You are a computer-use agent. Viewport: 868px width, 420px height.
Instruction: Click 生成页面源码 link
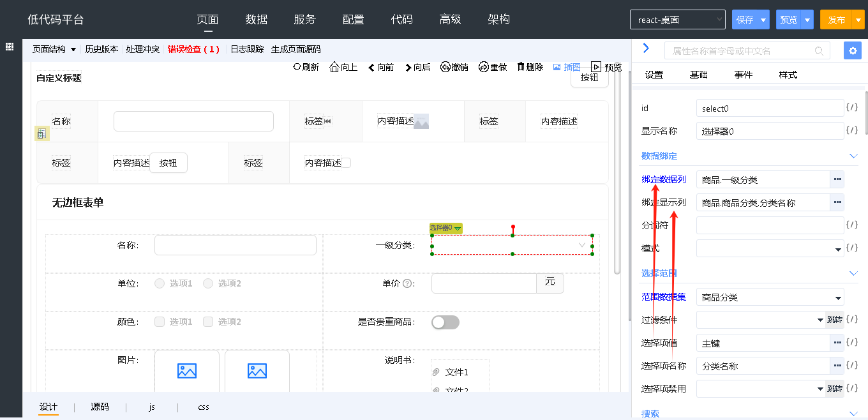(x=296, y=49)
